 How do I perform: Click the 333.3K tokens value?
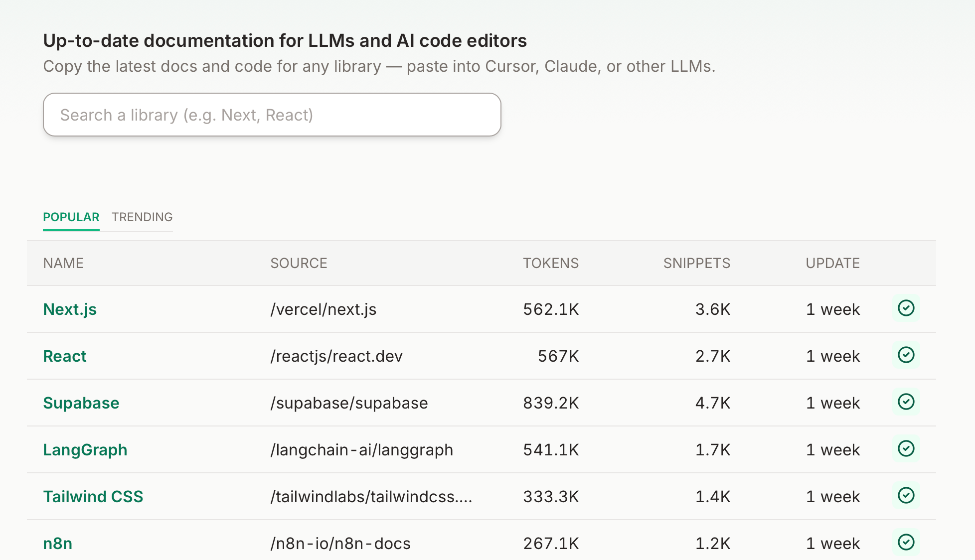pyautogui.click(x=551, y=497)
